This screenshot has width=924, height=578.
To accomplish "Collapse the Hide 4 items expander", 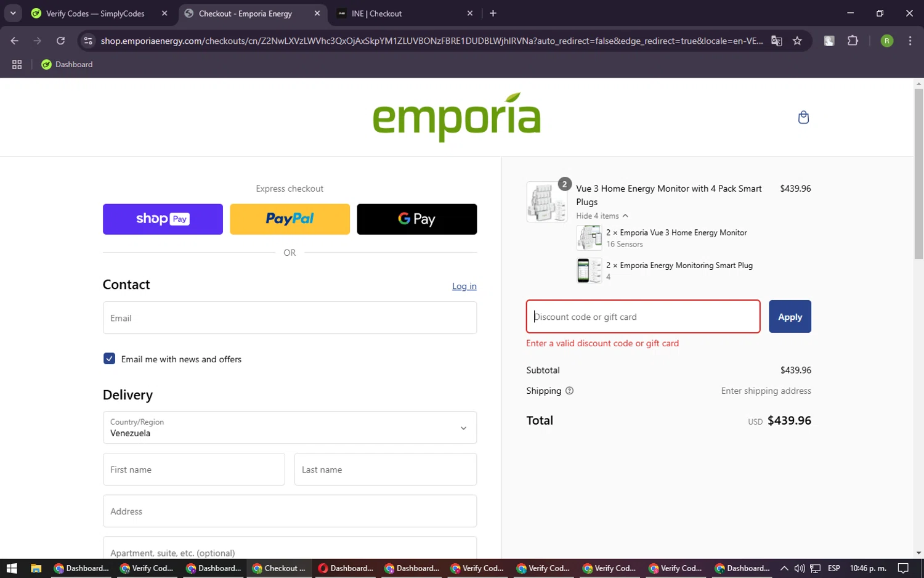I will click(602, 216).
